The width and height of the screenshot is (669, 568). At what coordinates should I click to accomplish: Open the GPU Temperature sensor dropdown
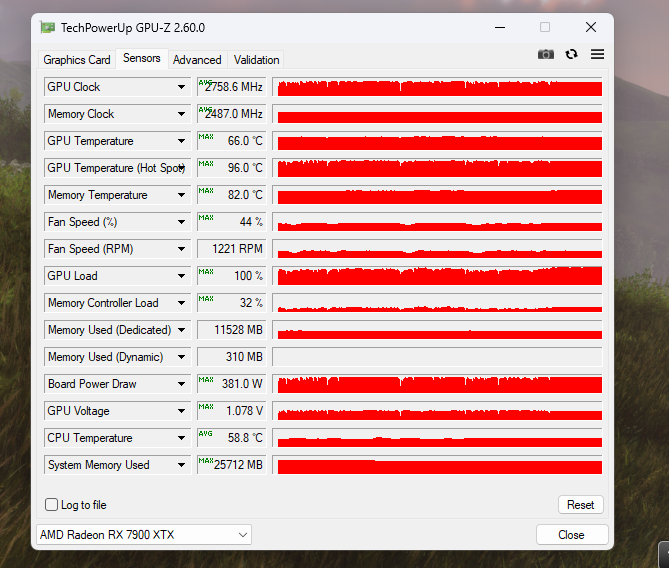tap(117, 141)
